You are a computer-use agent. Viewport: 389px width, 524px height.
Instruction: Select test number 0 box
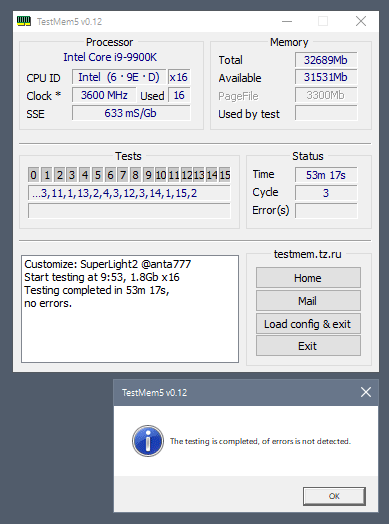(x=33, y=175)
